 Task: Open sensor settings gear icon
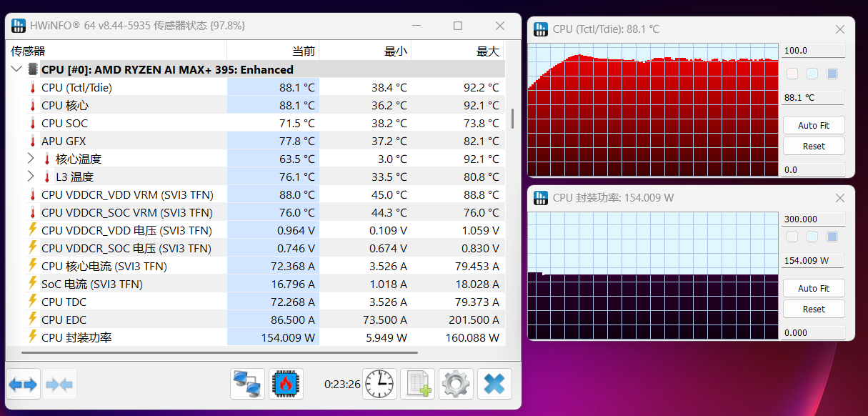click(456, 385)
